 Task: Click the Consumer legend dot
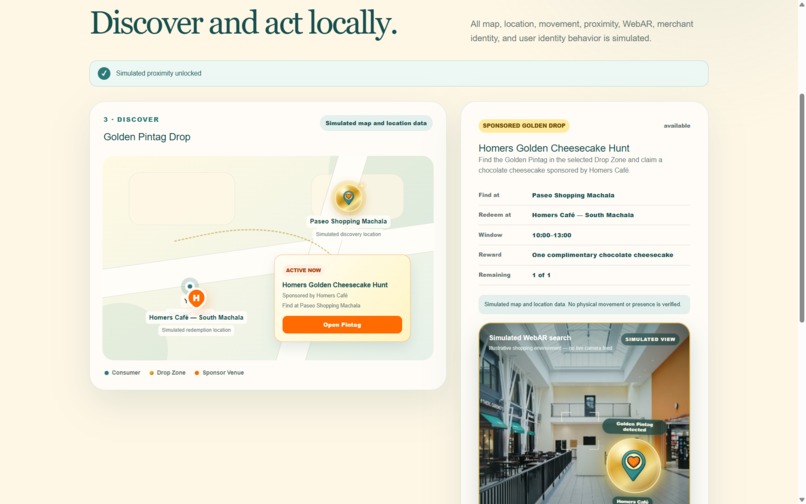pyautogui.click(x=106, y=373)
